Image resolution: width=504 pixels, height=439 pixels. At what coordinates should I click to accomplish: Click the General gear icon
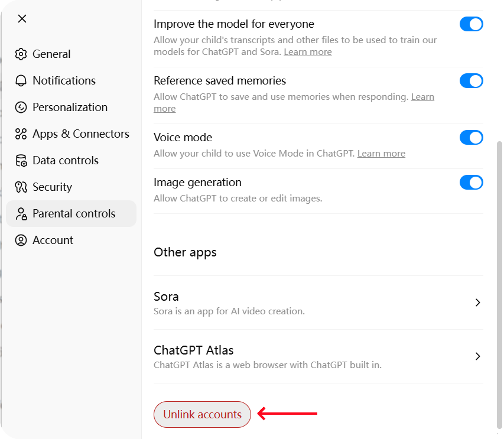coord(21,54)
